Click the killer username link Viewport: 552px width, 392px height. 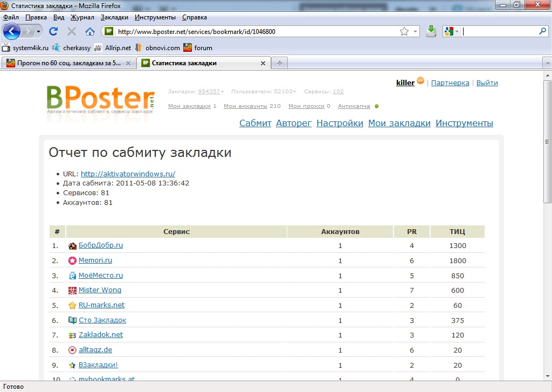point(405,82)
